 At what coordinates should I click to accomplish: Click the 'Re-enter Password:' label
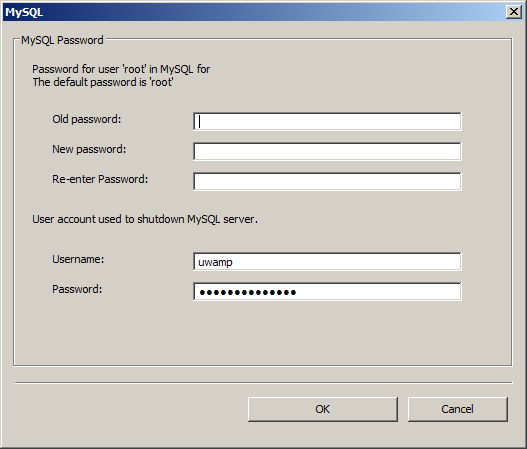click(100, 179)
